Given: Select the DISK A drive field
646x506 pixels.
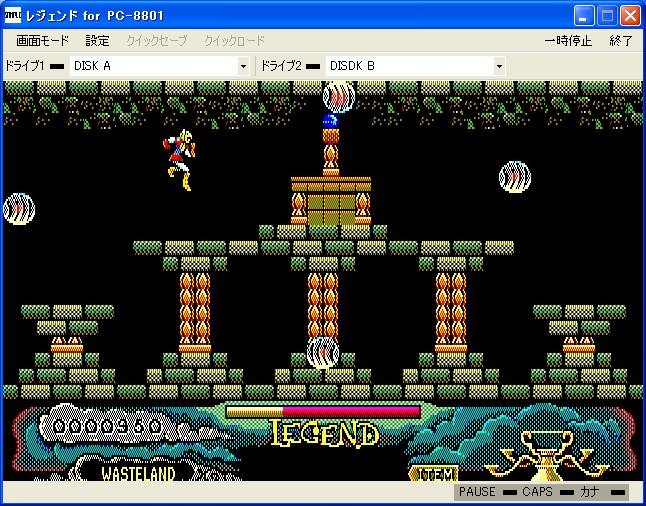Looking at the screenshot, I should [x=159, y=66].
